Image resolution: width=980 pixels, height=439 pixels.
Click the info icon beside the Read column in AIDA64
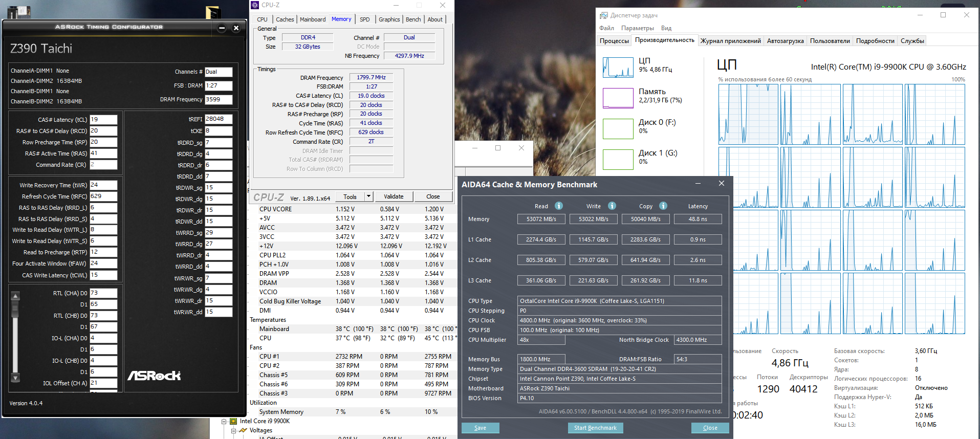pyautogui.click(x=559, y=206)
